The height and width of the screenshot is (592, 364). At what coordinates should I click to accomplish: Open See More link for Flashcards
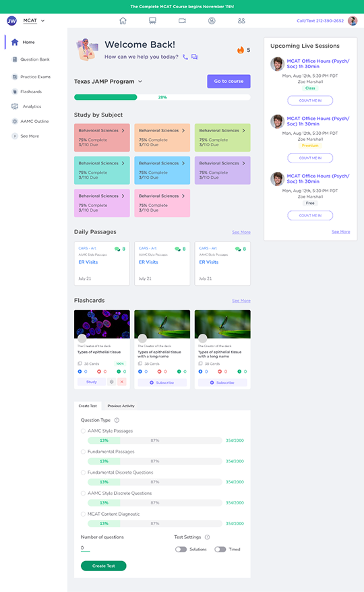point(241,301)
